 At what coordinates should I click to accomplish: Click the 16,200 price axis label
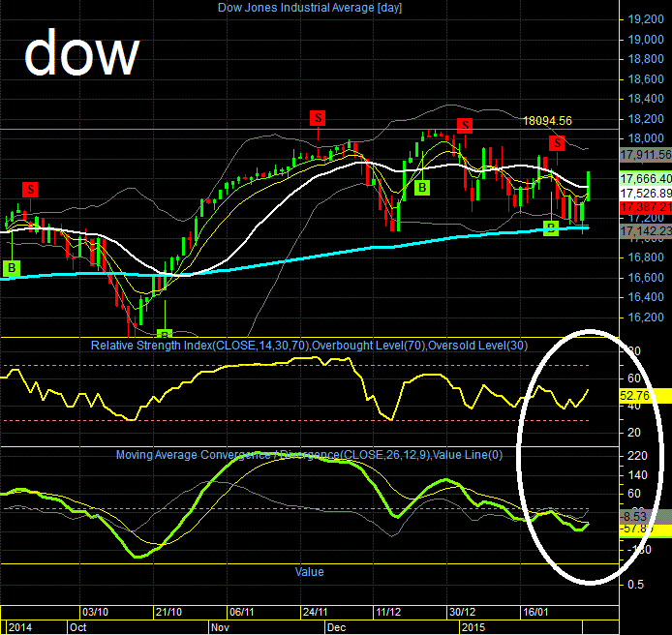pyautogui.click(x=646, y=317)
